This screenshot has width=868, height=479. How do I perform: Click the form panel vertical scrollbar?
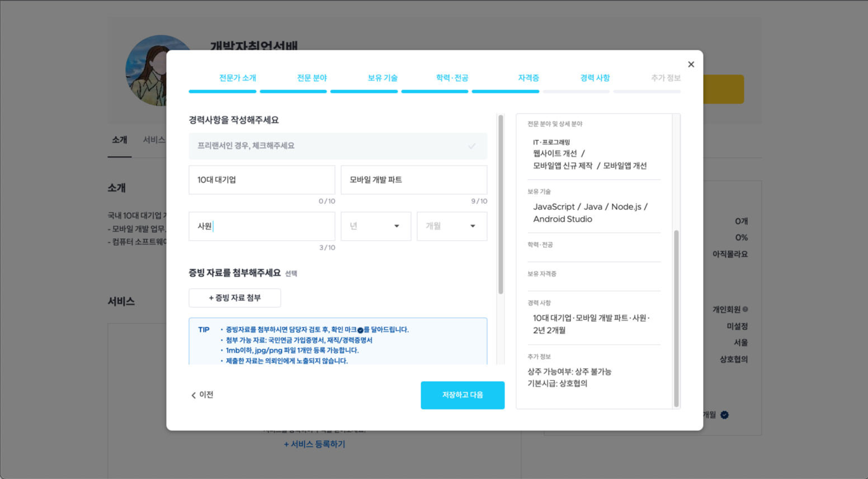pyautogui.click(x=501, y=204)
